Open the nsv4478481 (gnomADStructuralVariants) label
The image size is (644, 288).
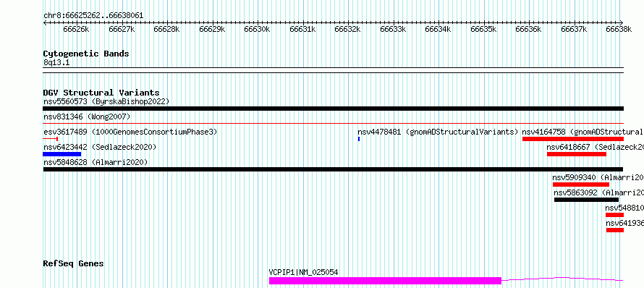(x=438, y=132)
